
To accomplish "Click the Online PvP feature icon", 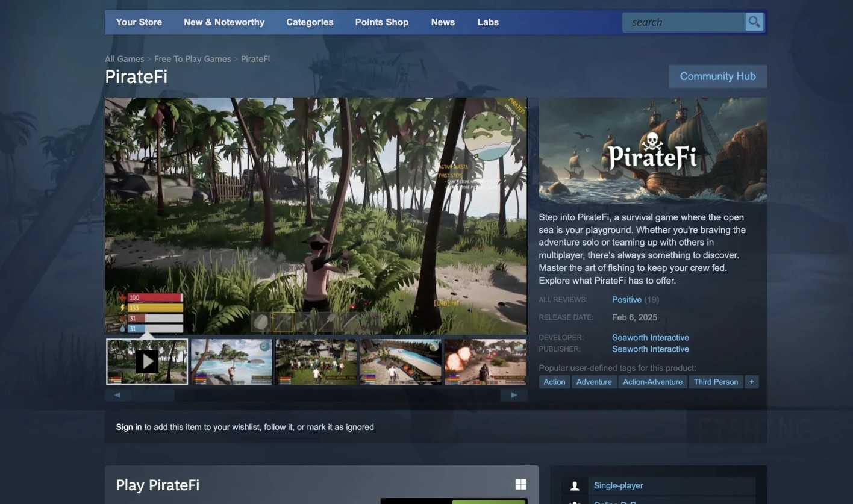I will pyautogui.click(x=575, y=502).
